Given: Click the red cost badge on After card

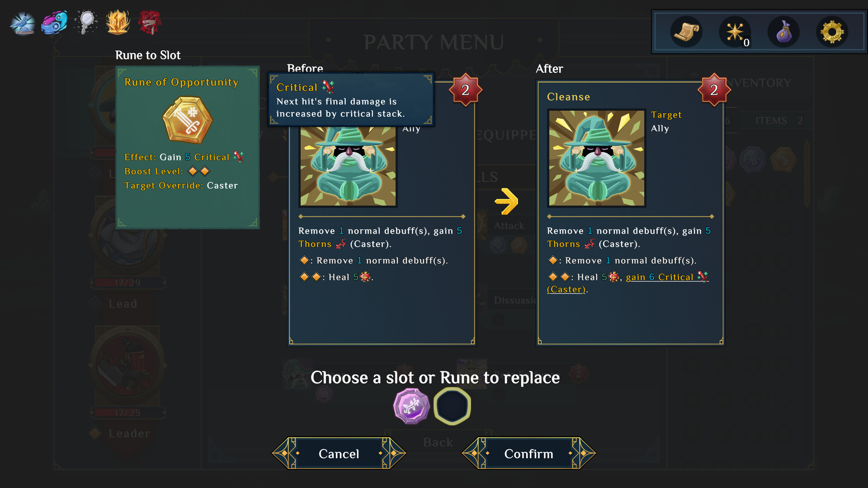Looking at the screenshot, I should [714, 90].
